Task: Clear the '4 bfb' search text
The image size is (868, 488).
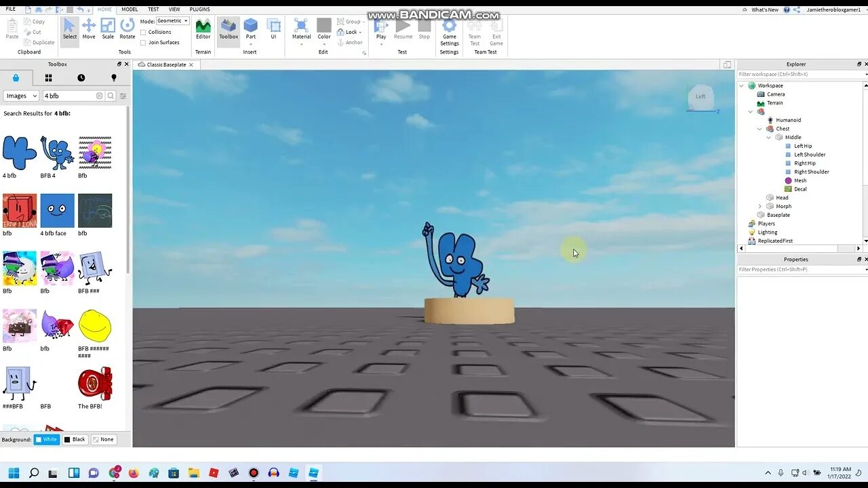Action: coord(100,96)
